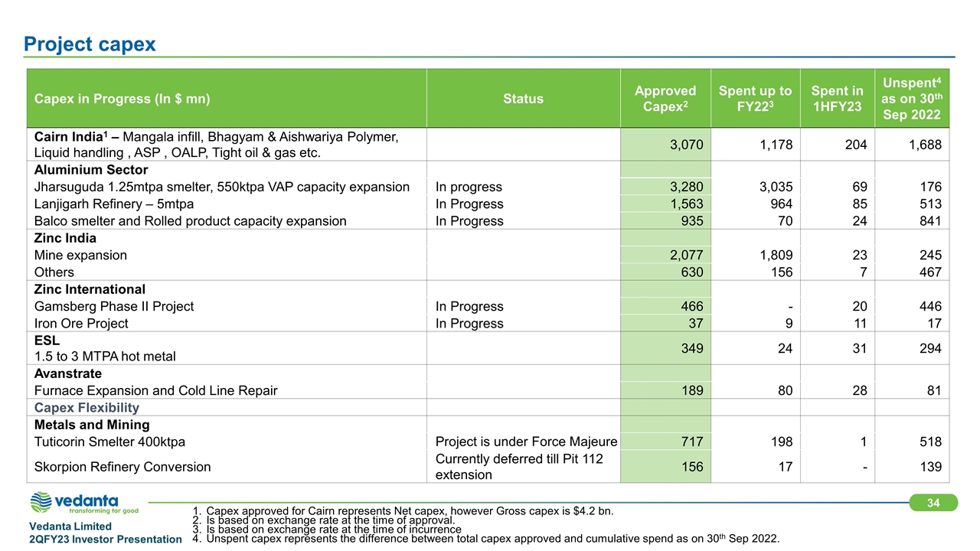Click the Vedanta logo icon
980x551 pixels.
click(40, 504)
